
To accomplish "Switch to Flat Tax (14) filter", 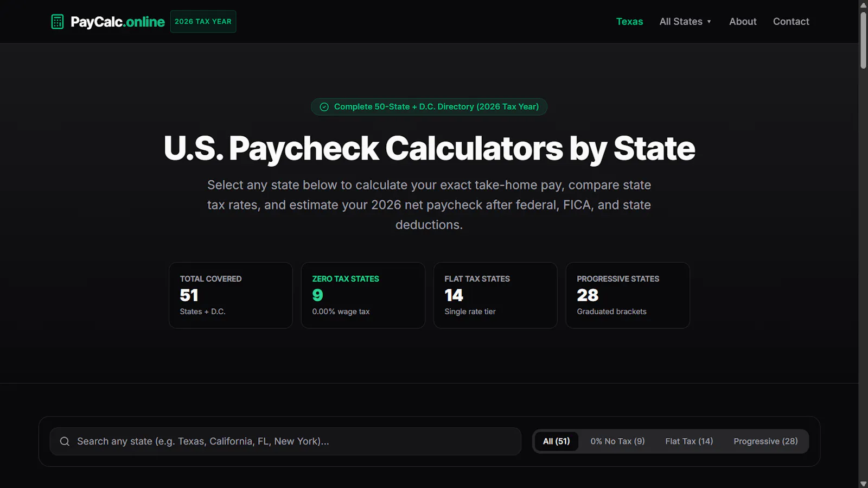I will coord(689,441).
